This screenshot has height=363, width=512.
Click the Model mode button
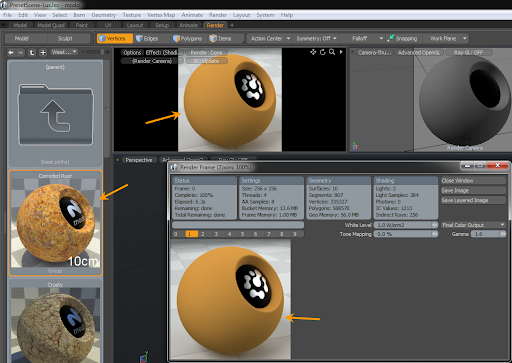pos(21,38)
